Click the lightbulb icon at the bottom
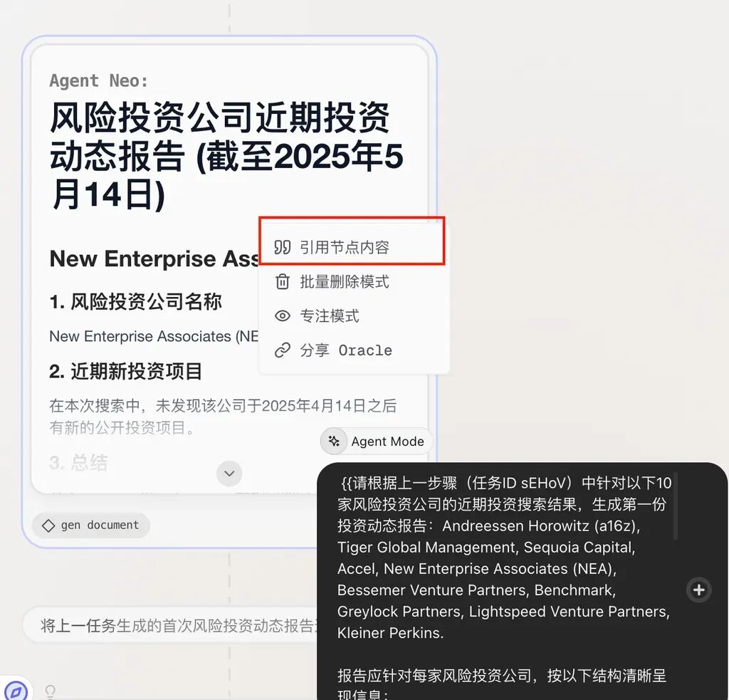 point(51,692)
